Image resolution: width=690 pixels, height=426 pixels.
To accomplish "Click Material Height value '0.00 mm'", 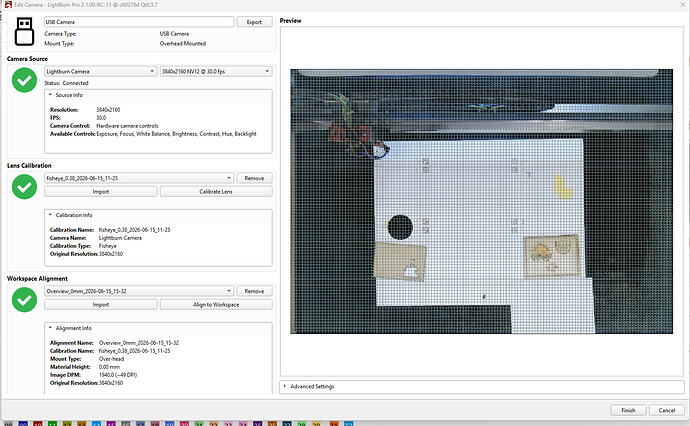I will point(109,367).
